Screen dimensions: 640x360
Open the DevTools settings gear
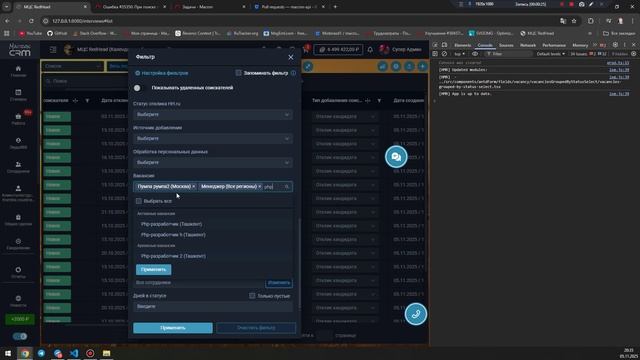pyautogui.click(x=615, y=45)
